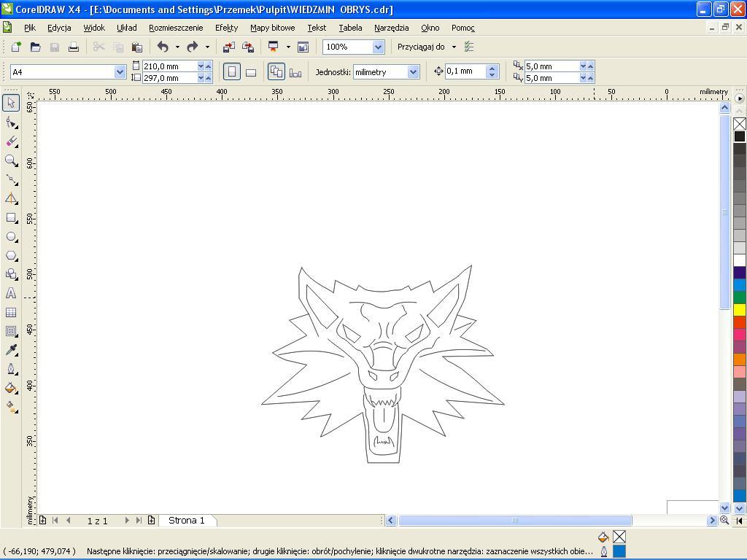Pick the yellow color swatch in palette
Screen dimensions: 747x560
click(x=740, y=310)
